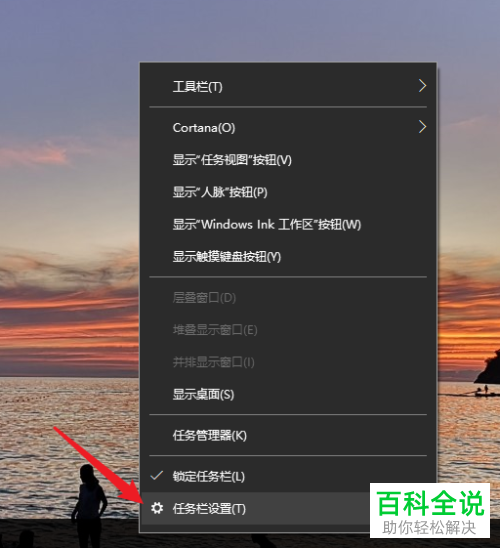Expand the chevron arrow beside Cortana(O)
The width and height of the screenshot is (500, 548).
point(422,127)
